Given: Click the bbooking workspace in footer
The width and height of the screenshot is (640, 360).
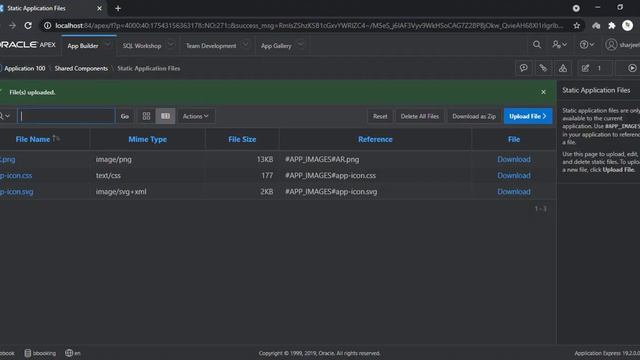Looking at the screenshot, I should tap(40, 353).
